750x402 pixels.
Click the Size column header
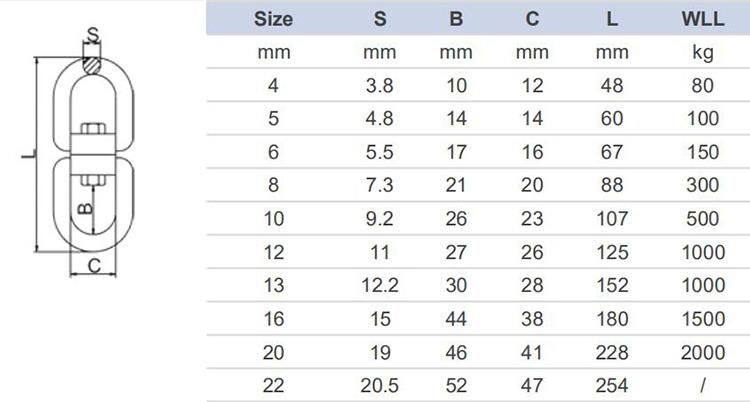coord(273,19)
